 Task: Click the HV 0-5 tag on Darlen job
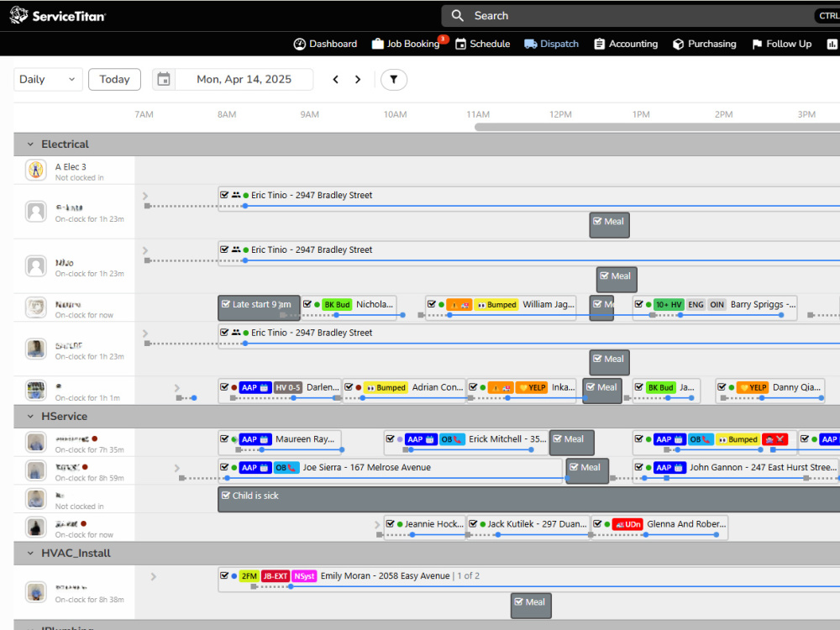pyautogui.click(x=287, y=387)
